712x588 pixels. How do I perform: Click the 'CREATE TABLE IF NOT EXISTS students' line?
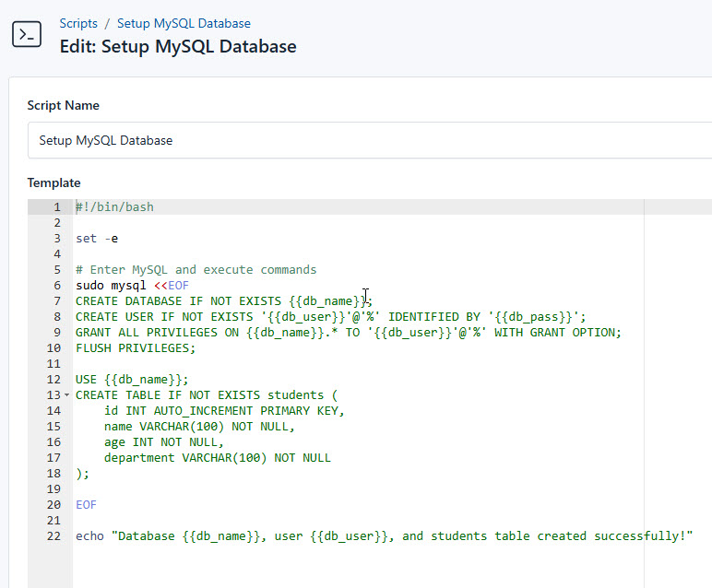(x=207, y=395)
